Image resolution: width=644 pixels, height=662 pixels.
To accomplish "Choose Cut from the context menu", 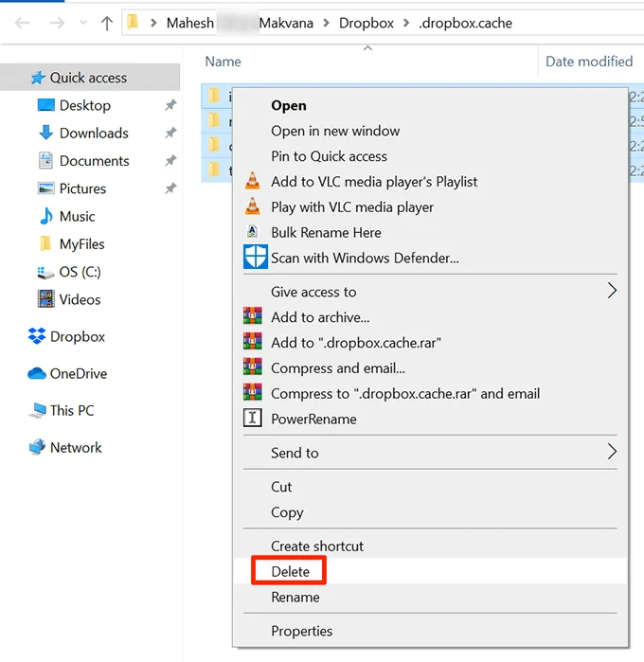I will pyautogui.click(x=430, y=487).
